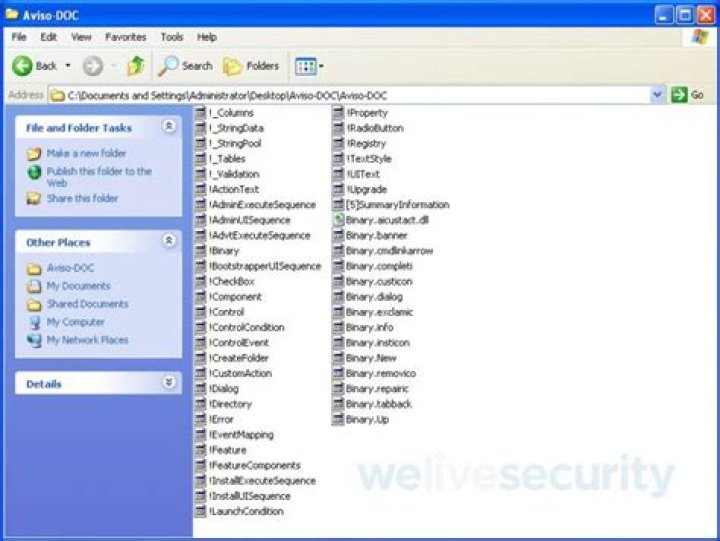
Task: Collapse the File and Folder Tasks panel
Action: coord(169,127)
